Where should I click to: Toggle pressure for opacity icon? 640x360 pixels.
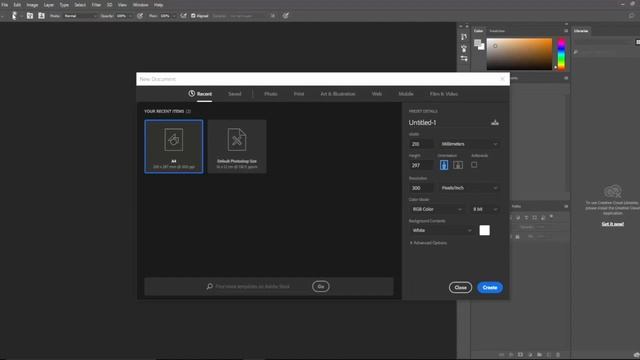tap(140, 16)
